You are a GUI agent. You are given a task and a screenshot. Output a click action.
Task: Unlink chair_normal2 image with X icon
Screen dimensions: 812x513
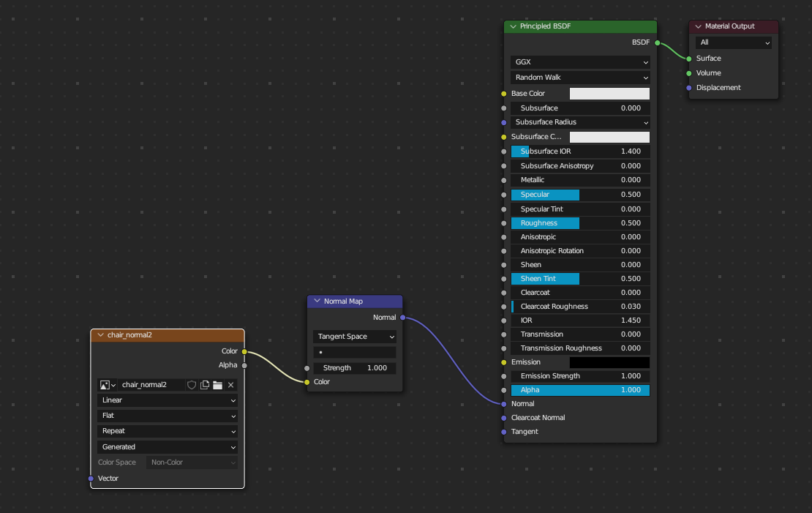231,385
